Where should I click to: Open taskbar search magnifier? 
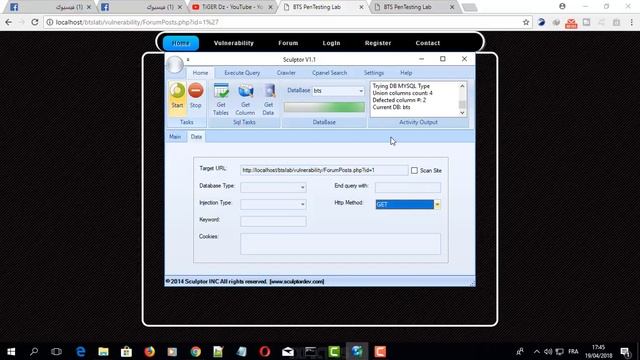coord(34,351)
